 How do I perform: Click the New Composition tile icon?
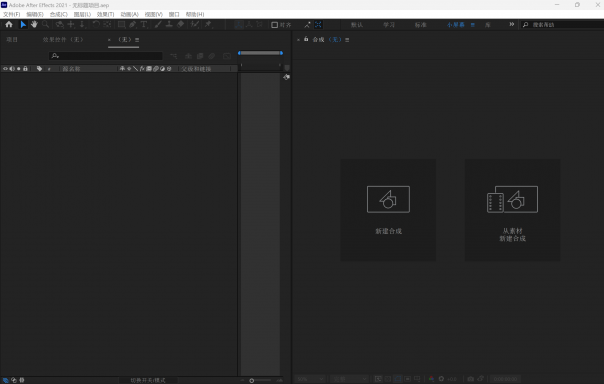(388, 200)
